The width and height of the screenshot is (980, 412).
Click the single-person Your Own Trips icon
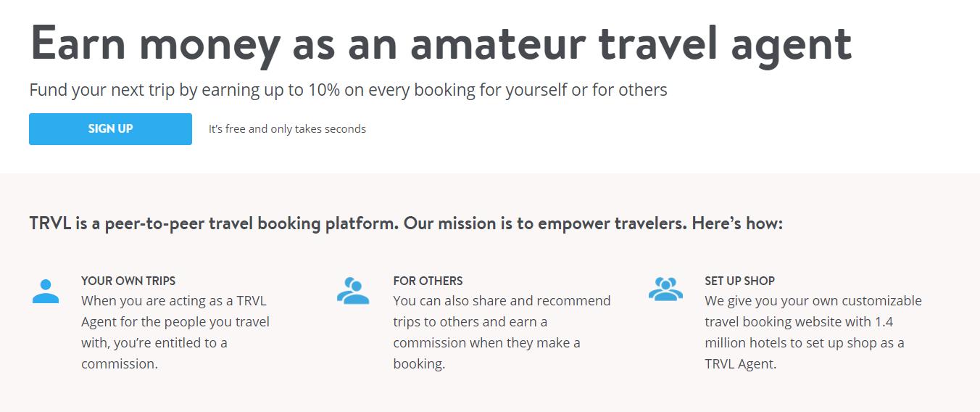click(x=46, y=290)
